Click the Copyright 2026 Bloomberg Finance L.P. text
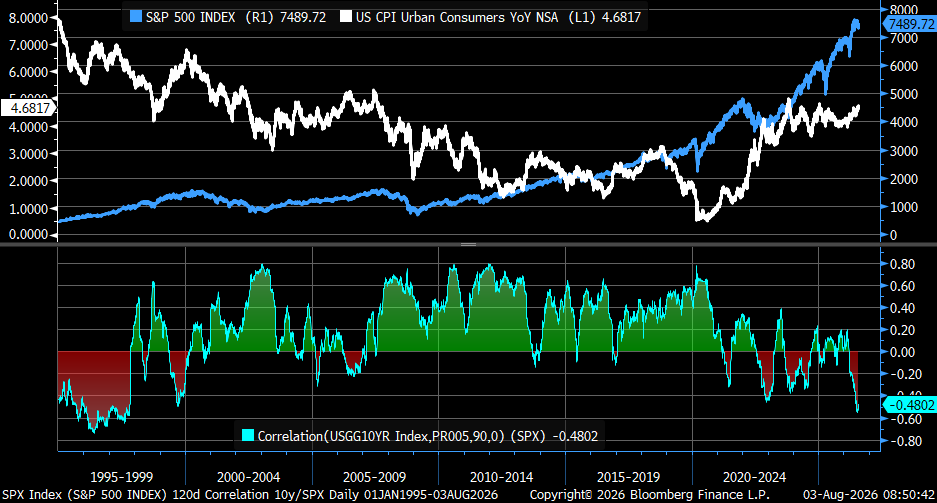This screenshot has height=503, width=937. (x=650, y=495)
